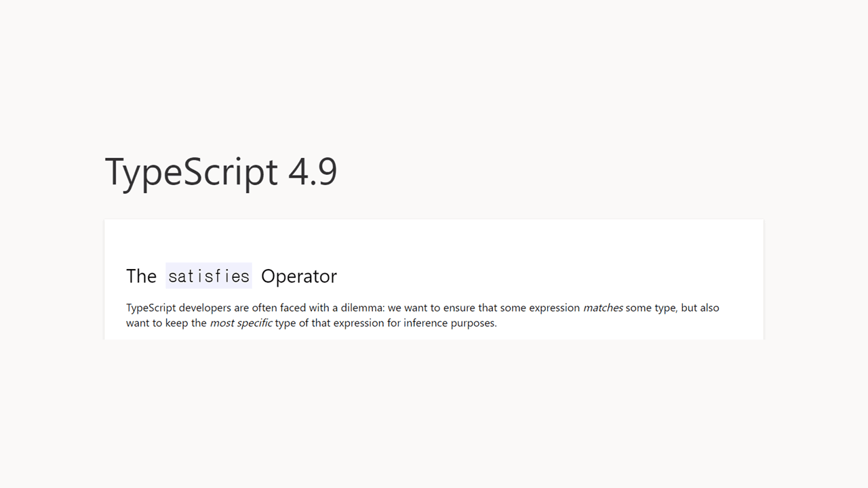Click the word 'The' in the heading

pyautogui.click(x=141, y=276)
